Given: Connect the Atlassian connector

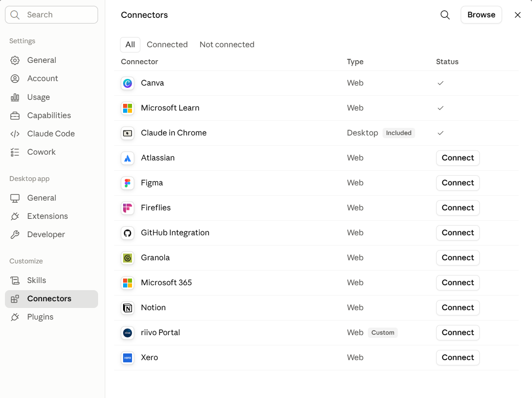Looking at the screenshot, I should (x=458, y=158).
